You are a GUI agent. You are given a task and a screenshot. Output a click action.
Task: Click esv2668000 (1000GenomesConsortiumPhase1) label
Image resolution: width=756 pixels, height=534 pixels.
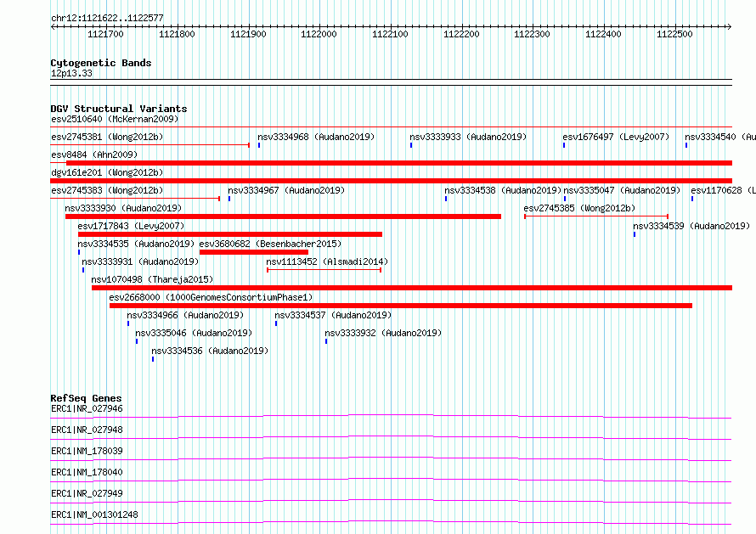tap(211, 297)
